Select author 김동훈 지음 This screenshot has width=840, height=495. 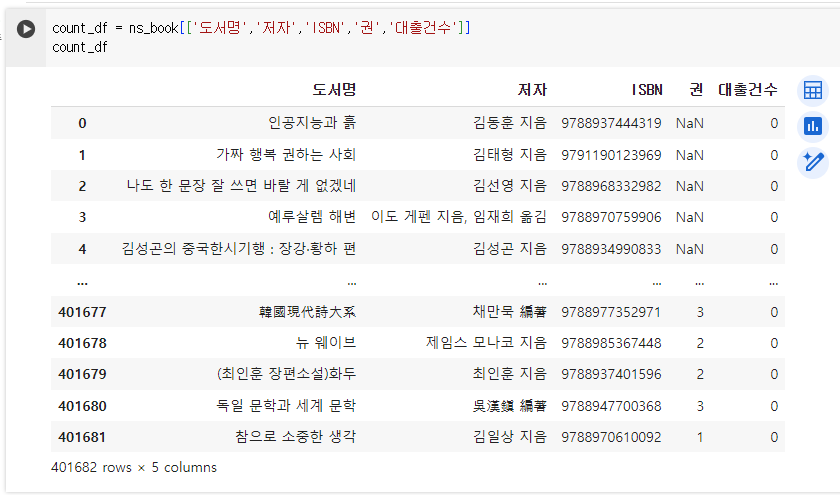click(x=509, y=123)
